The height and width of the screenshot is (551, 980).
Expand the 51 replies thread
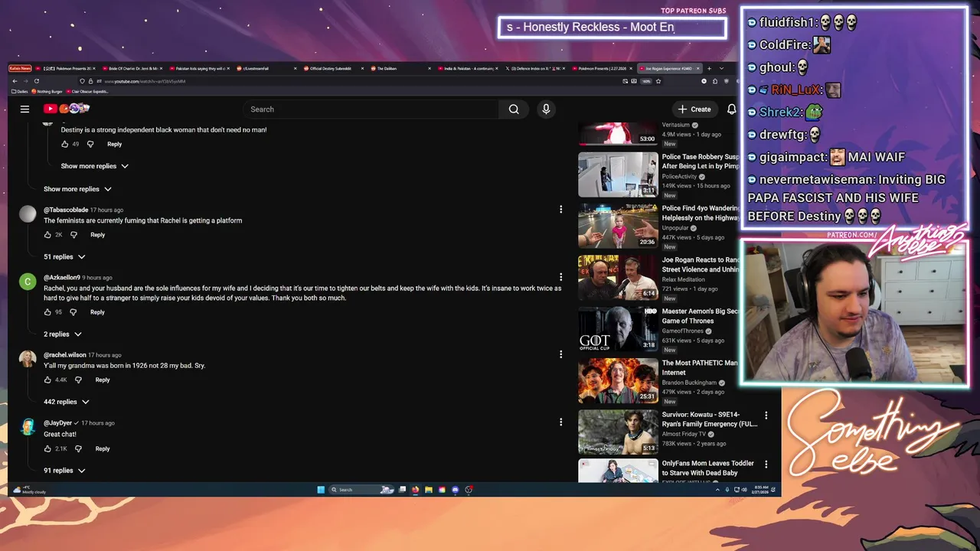click(64, 257)
